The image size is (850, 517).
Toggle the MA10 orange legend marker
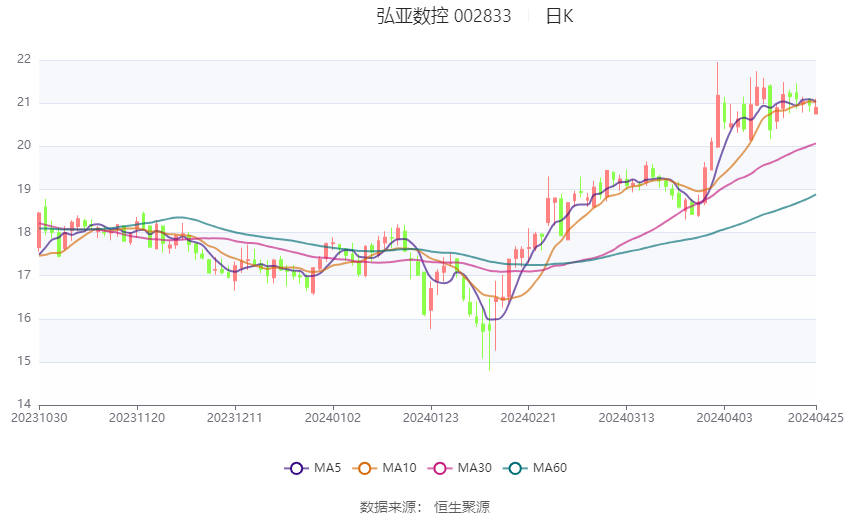point(366,468)
